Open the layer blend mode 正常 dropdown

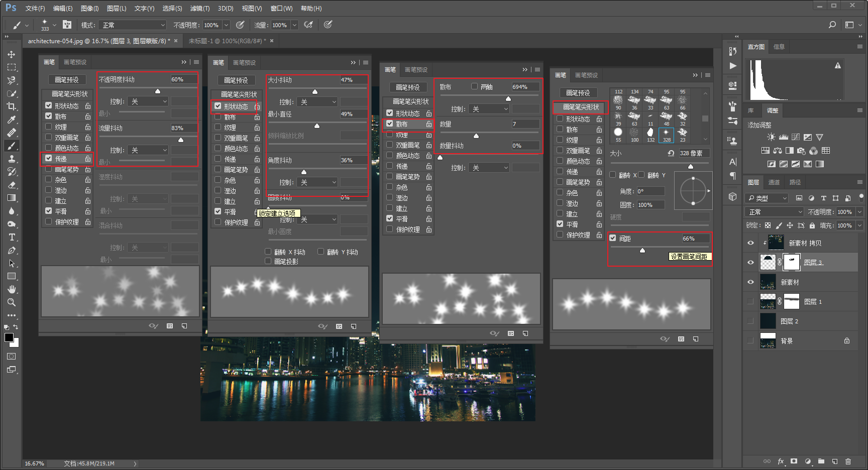point(775,212)
